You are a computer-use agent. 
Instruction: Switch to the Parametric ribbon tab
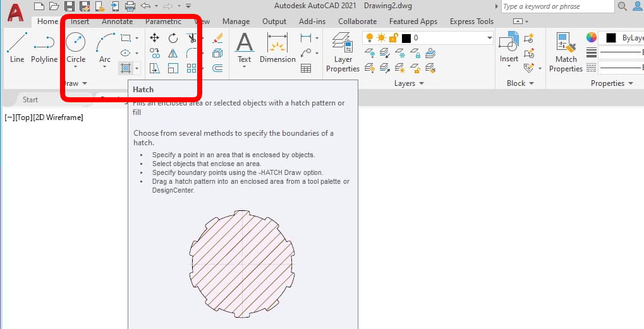pos(163,21)
